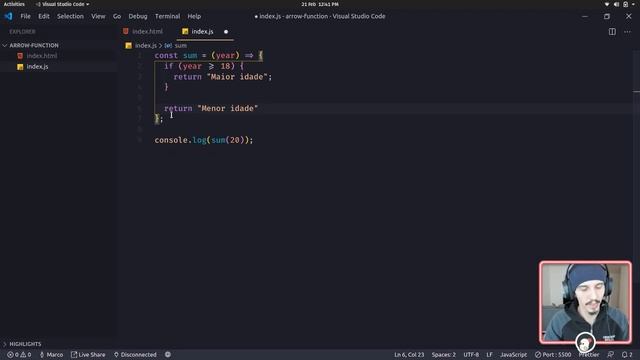Expand the HIGHLIGHTS panel
640x360 pixels.
tap(25, 344)
